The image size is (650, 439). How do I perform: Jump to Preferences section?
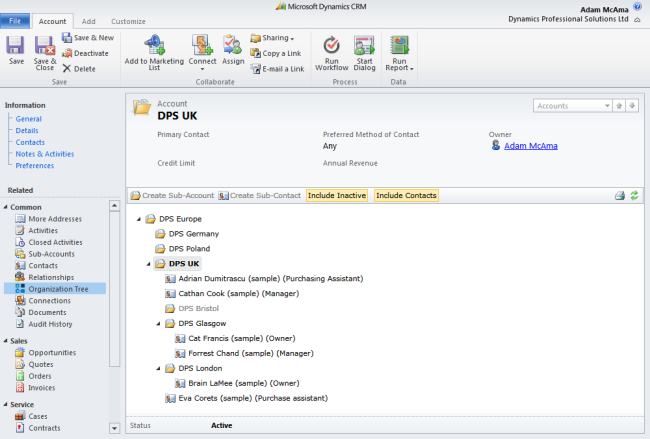[x=35, y=165]
